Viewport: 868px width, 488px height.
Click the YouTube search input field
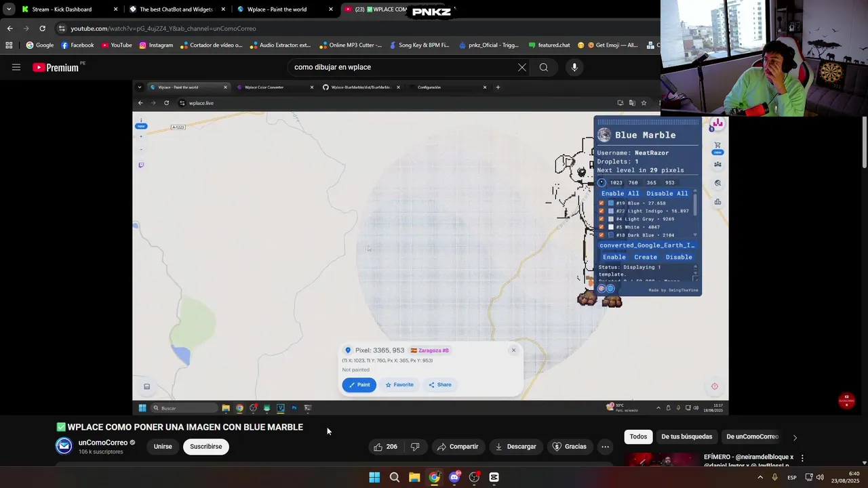[400, 67]
